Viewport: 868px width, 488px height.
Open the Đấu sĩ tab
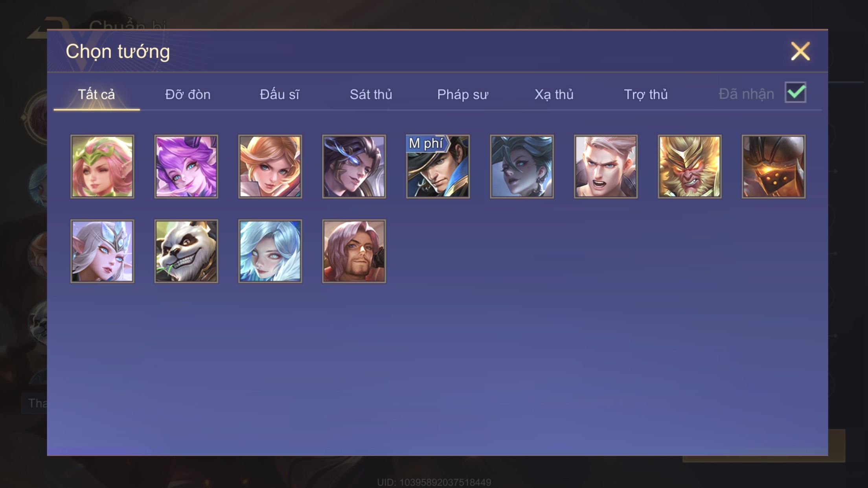tap(280, 95)
